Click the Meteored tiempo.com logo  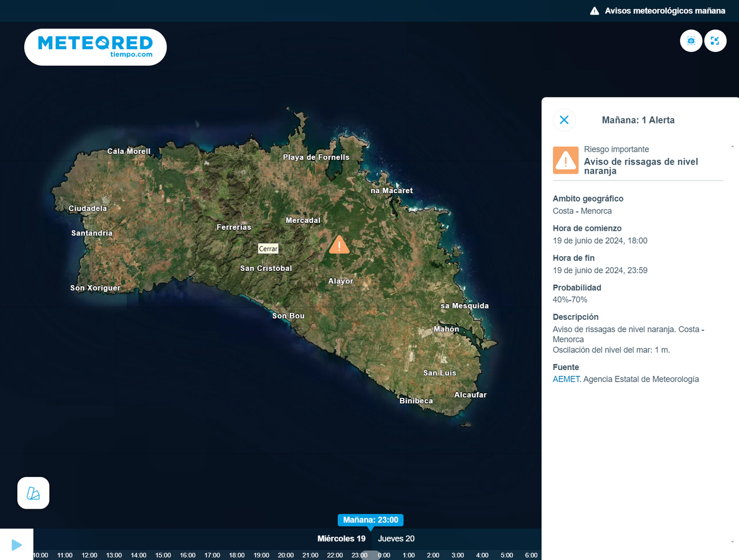coord(95,47)
